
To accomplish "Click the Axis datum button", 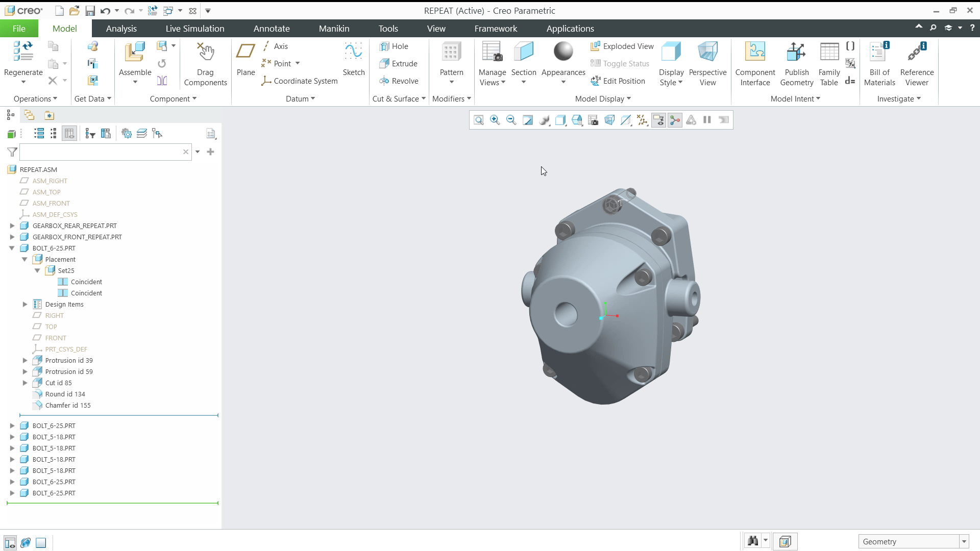I will [x=275, y=46].
